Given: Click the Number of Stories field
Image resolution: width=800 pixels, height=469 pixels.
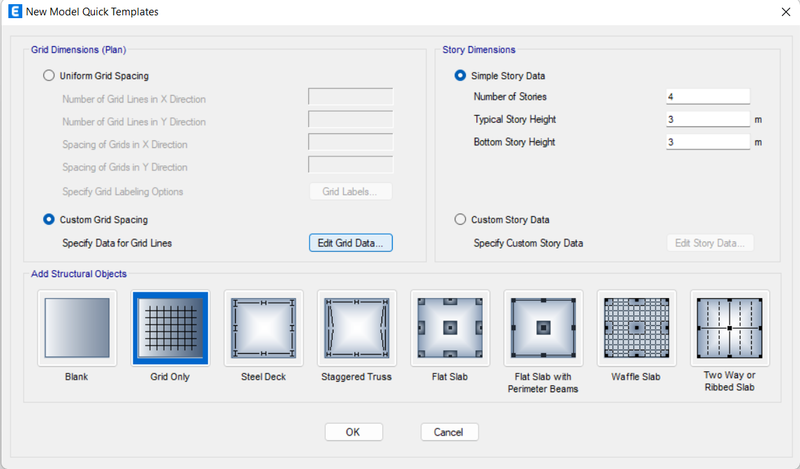Looking at the screenshot, I should coord(708,96).
